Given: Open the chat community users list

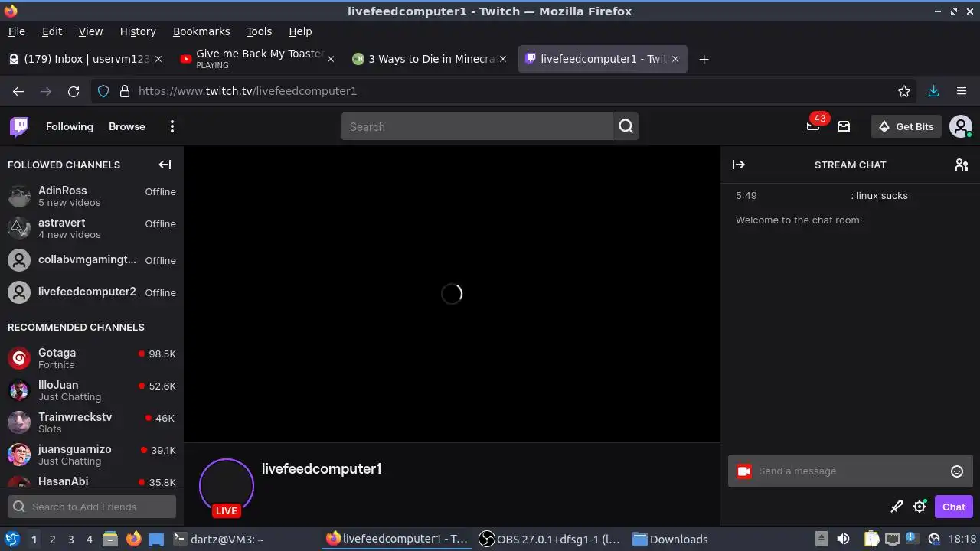Looking at the screenshot, I should [962, 165].
